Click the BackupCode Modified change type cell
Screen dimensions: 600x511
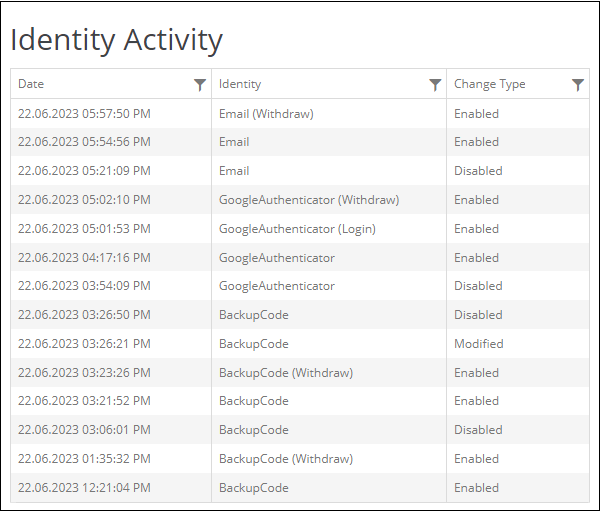(479, 344)
